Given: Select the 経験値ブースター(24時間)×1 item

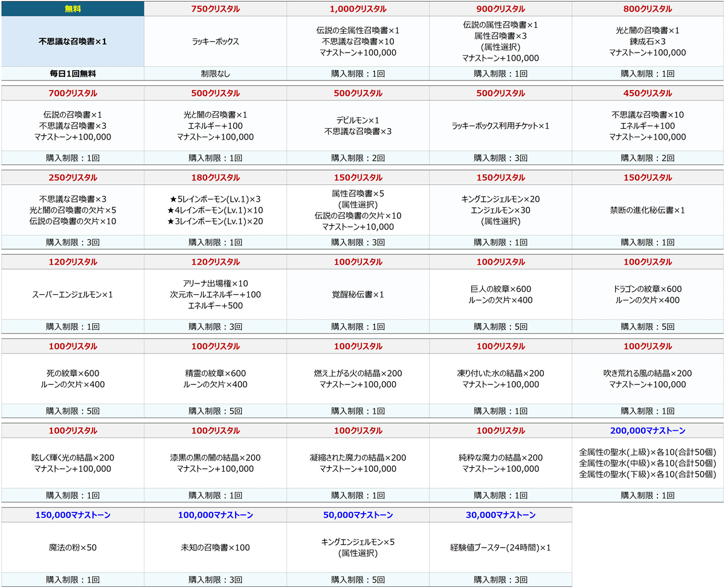Looking at the screenshot, I should 500,548.
